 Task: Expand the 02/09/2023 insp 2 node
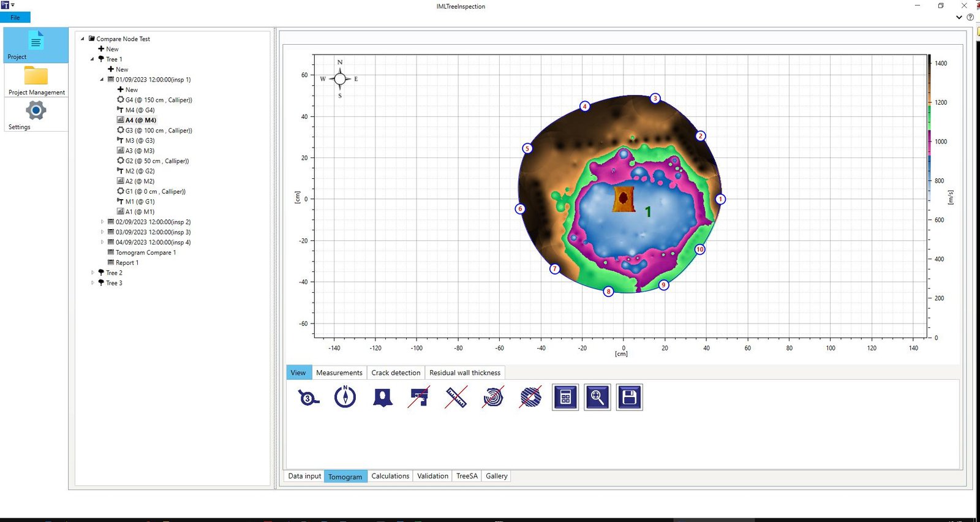102,222
